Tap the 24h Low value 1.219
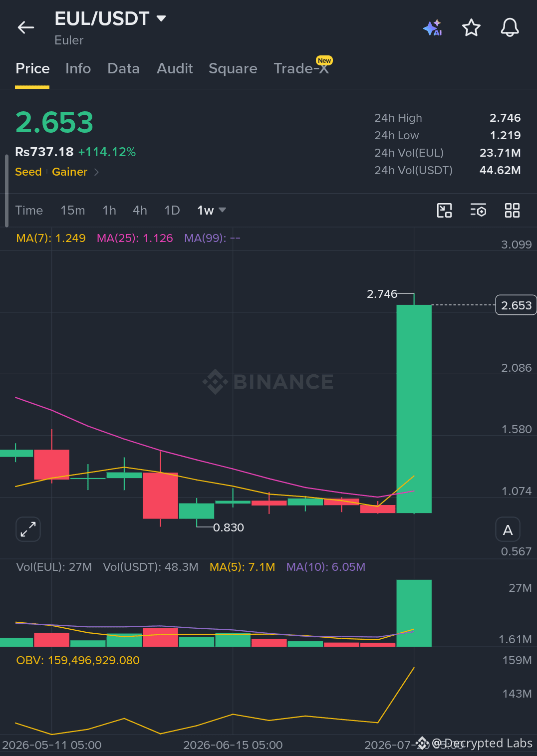 pos(505,136)
